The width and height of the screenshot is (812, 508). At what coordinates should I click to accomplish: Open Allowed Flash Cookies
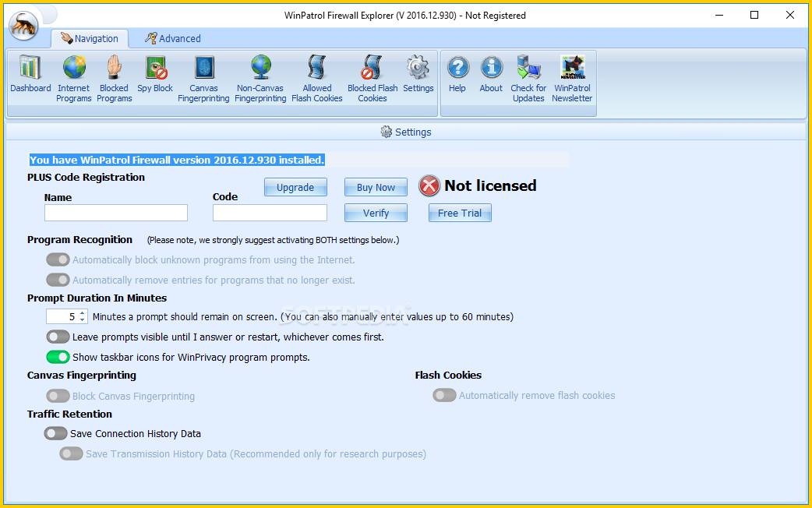[317, 79]
